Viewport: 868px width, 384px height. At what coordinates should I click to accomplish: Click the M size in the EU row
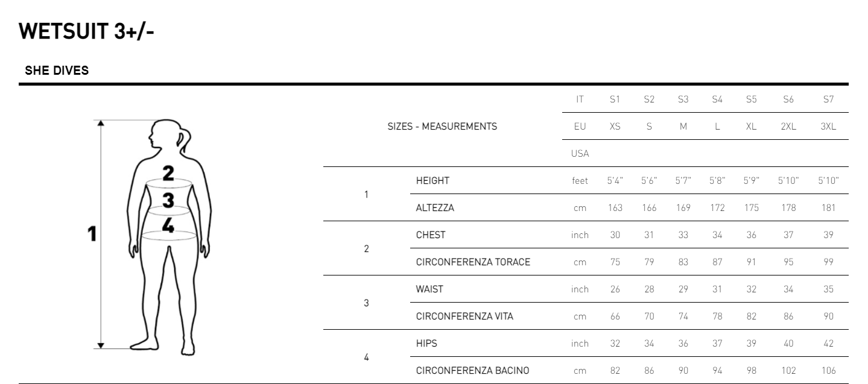pos(683,127)
